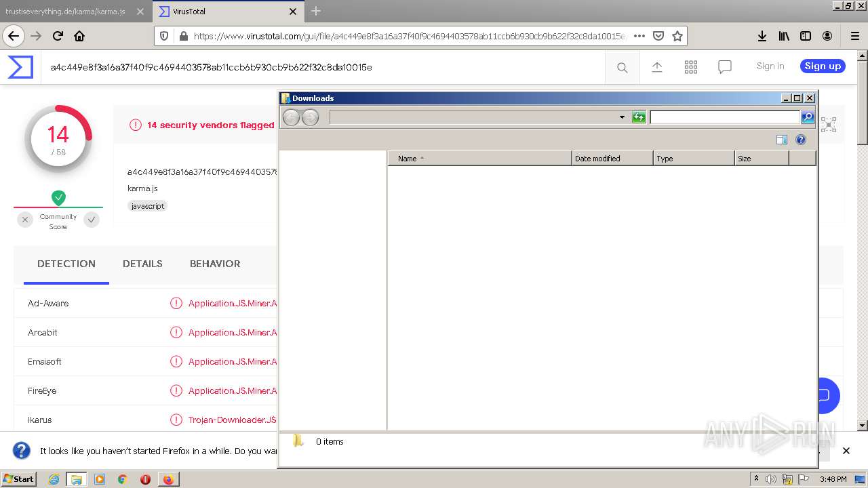Viewport: 868px width, 488px height.
Task: Open the Firefox account icon
Action: point(827,36)
